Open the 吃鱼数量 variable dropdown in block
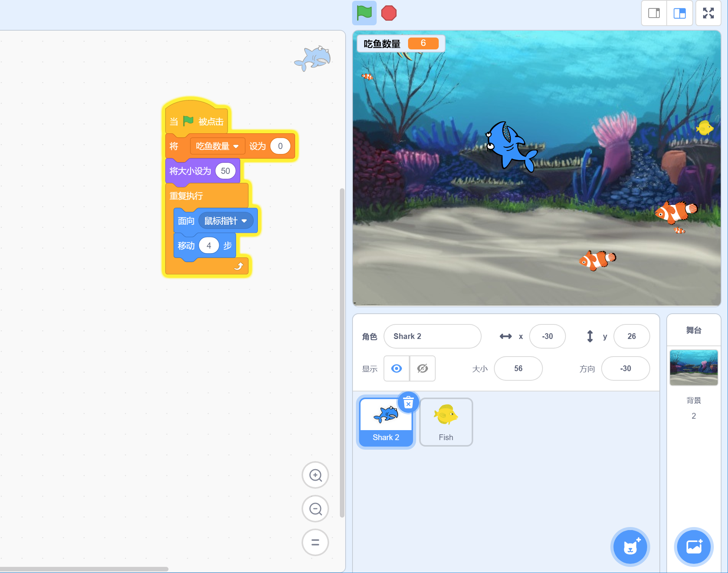728x573 pixels. [217, 146]
